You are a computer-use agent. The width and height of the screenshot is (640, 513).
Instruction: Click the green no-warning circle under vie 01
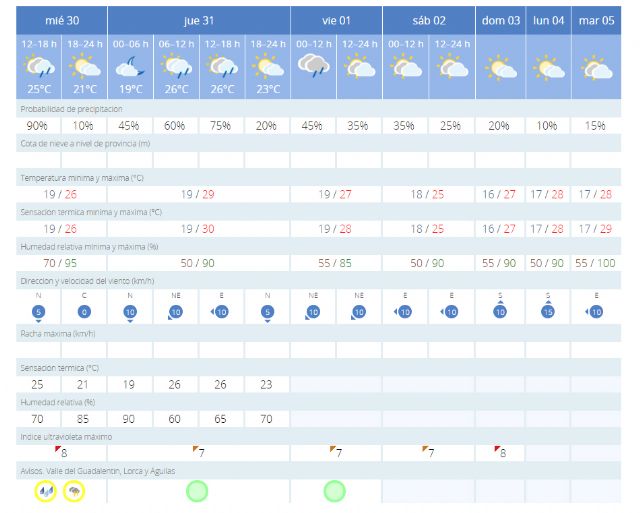[x=334, y=491]
